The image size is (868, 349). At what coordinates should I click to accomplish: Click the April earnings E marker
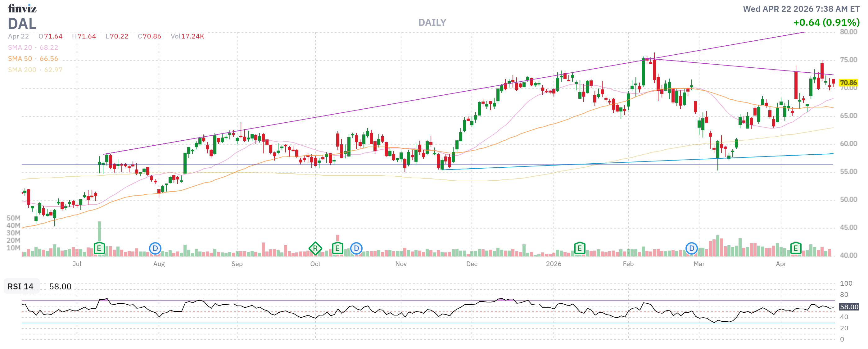click(x=796, y=249)
